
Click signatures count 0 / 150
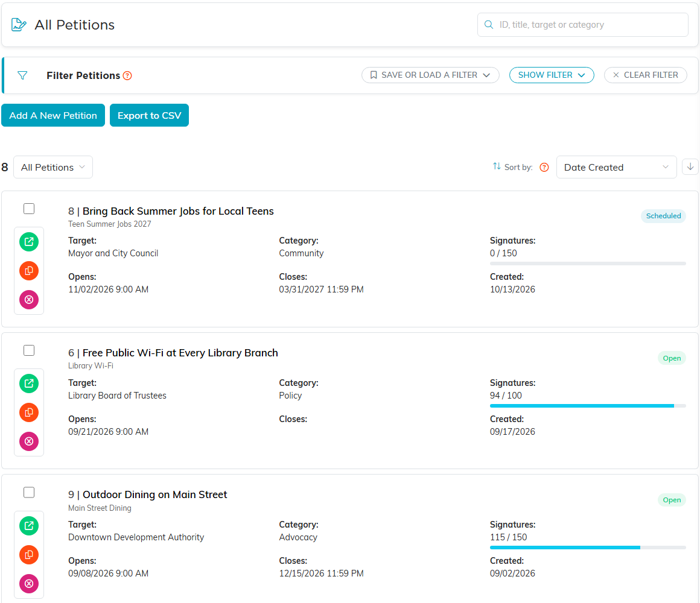click(503, 253)
